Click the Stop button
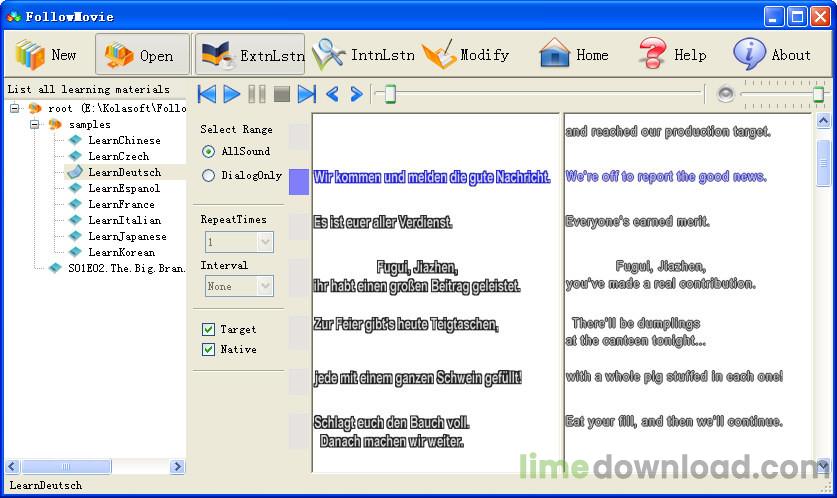The height and width of the screenshot is (498, 837). point(281,94)
